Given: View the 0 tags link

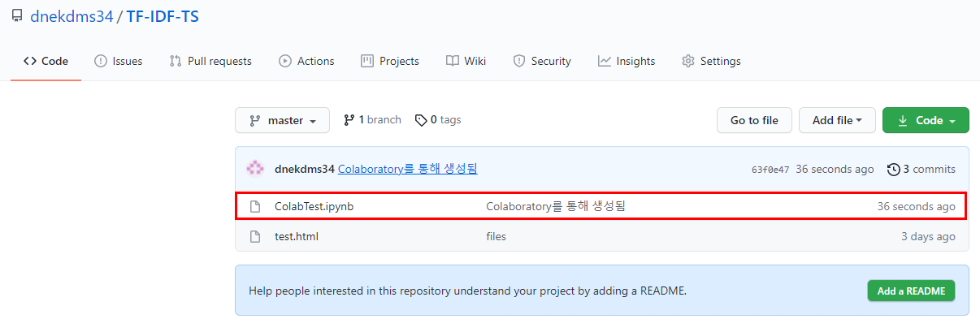Looking at the screenshot, I should (x=438, y=119).
